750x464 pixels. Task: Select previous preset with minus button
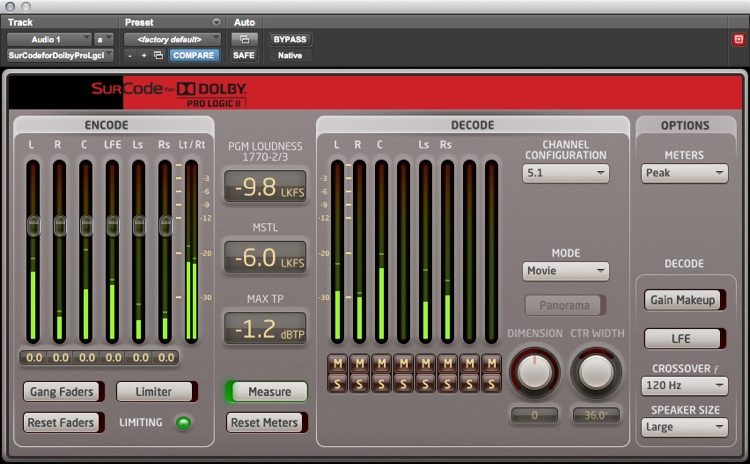click(x=130, y=55)
